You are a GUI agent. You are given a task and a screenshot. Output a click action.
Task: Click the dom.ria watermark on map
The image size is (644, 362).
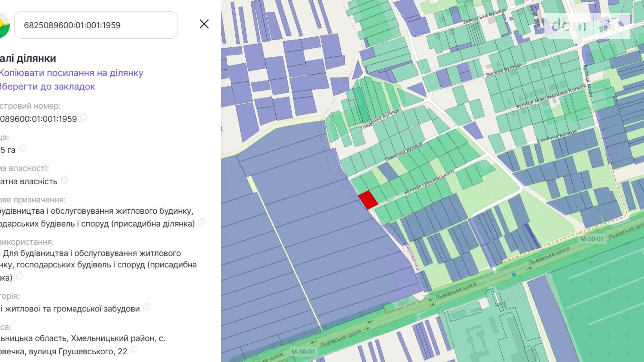587,26
